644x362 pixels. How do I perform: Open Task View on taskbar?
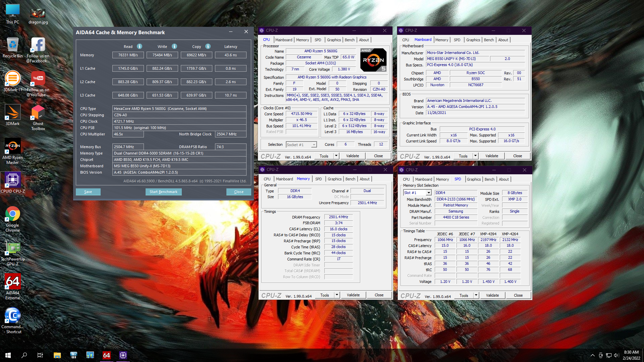tap(40, 355)
